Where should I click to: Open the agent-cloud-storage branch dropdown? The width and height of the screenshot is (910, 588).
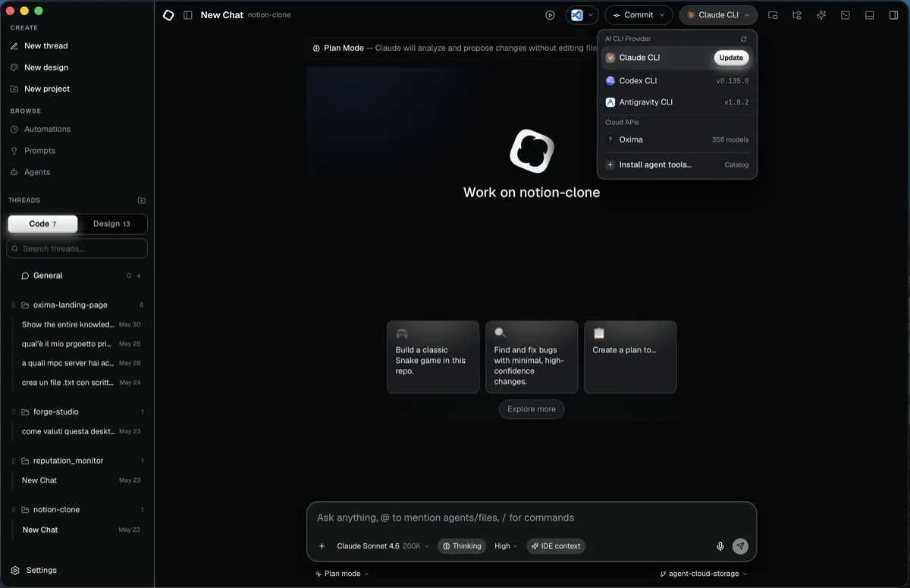704,574
